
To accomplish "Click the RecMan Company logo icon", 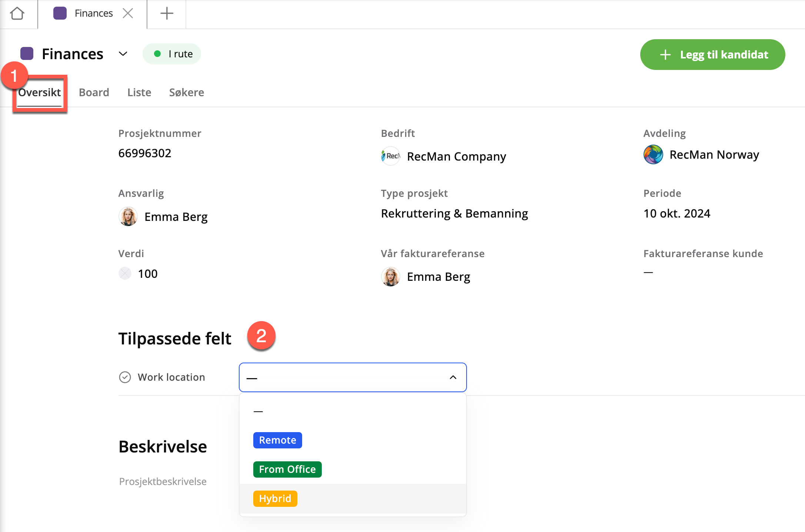I will tap(391, 156).
